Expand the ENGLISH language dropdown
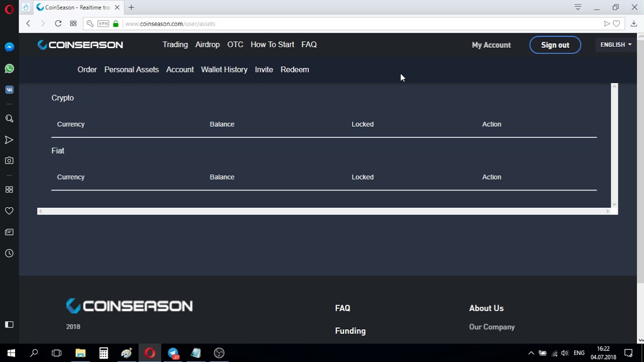Screen dimensions: 644x362 pos(616,45)
